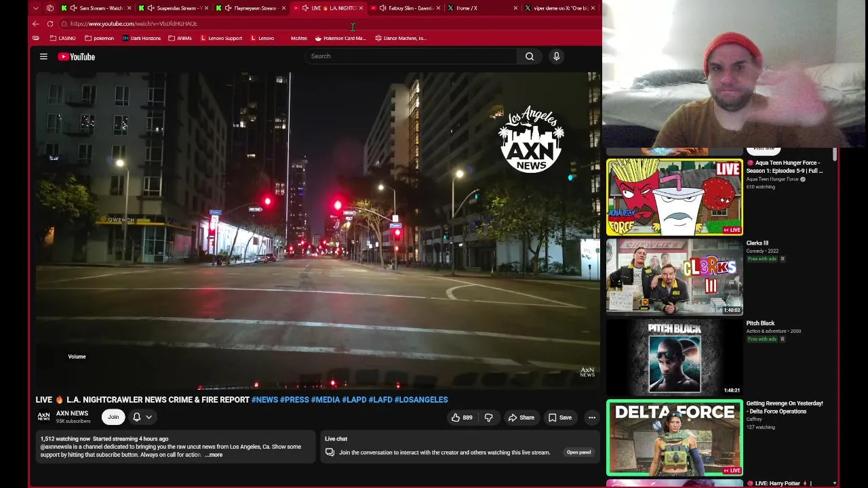Click the scrollbar down arrow
The width and height of the screenshot is (868, 488).
coord(835,483)
